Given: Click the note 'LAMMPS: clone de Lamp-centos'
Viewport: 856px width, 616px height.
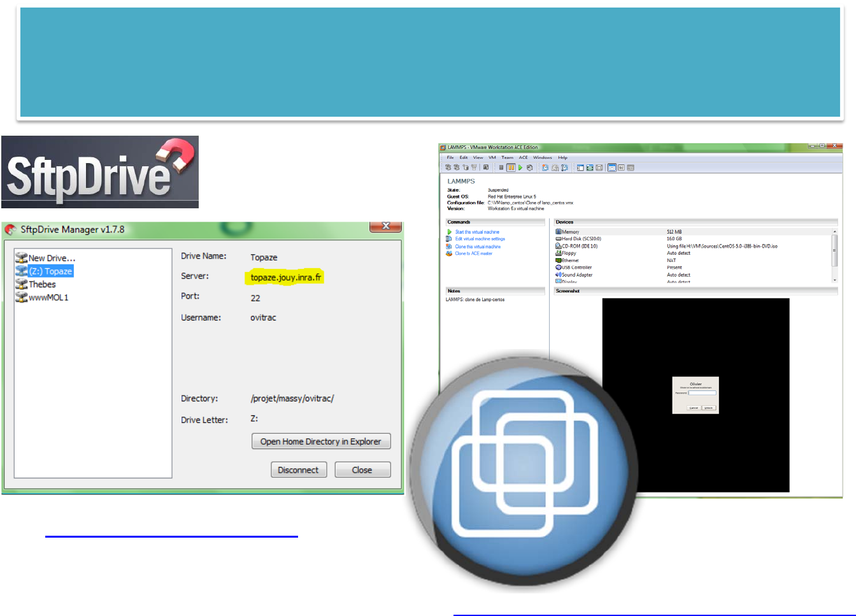Looking at the screenshot, I should pos(475,299).
